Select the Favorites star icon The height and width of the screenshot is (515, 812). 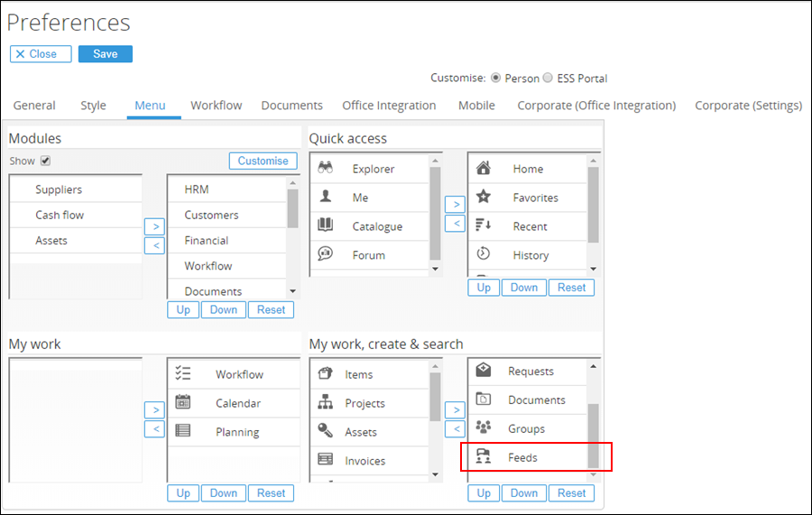[484, 196]
